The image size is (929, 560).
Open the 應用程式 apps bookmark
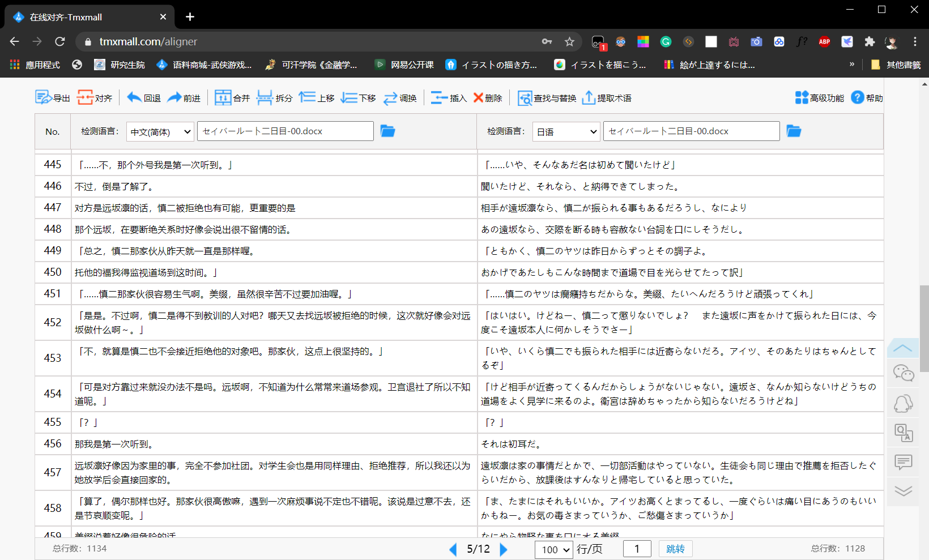[x=35, y=65]
